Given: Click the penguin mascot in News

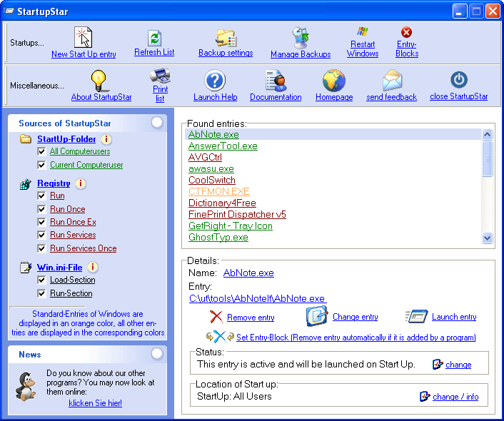Looking at the screenshot, I should pyautogui.click(x=26, y=387).
